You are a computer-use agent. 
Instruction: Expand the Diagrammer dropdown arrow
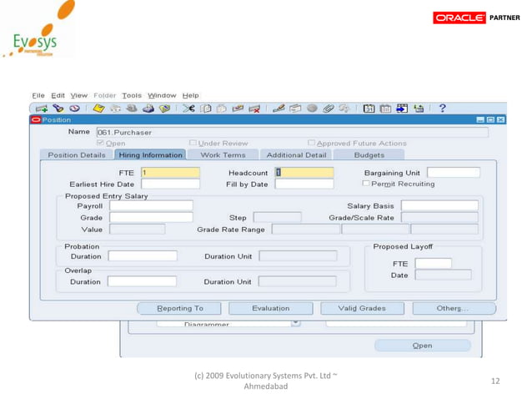[x=294, y=322]
